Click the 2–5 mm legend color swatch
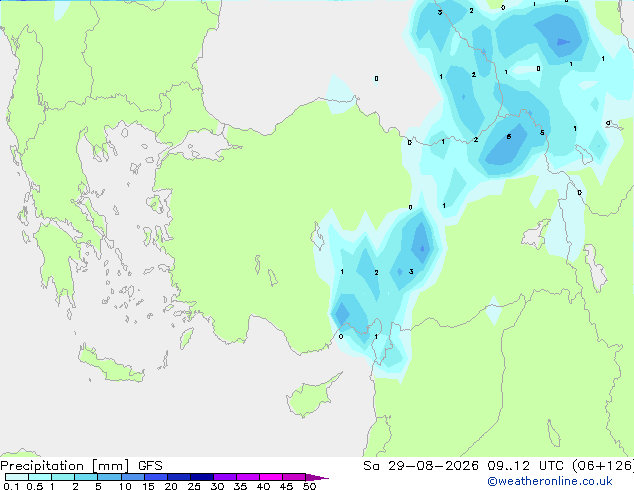 [x=86, y=477]
